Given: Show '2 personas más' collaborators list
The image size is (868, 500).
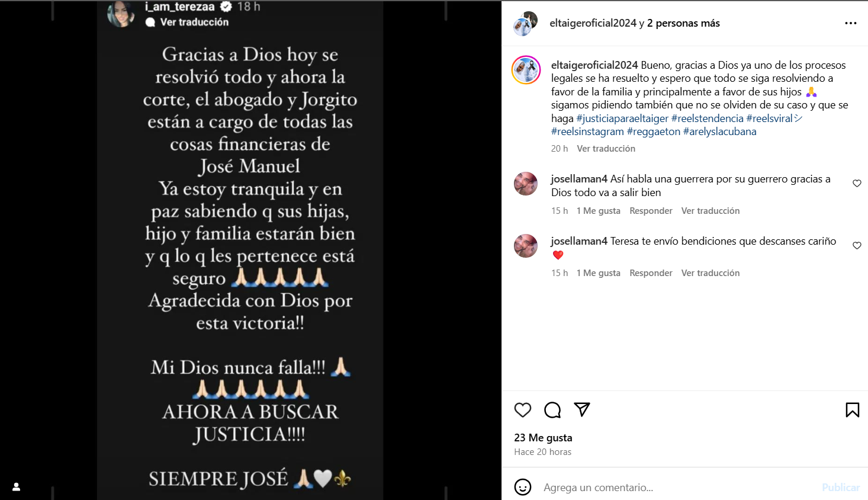Looking at the screenshot, I should click(683, 23).
